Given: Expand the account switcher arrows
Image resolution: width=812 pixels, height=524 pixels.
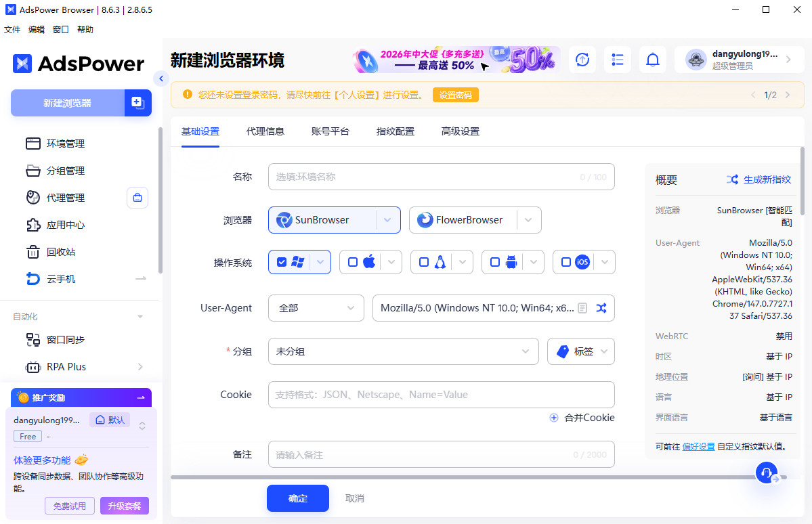Looking at the screenshot, I should pos(142,426).
